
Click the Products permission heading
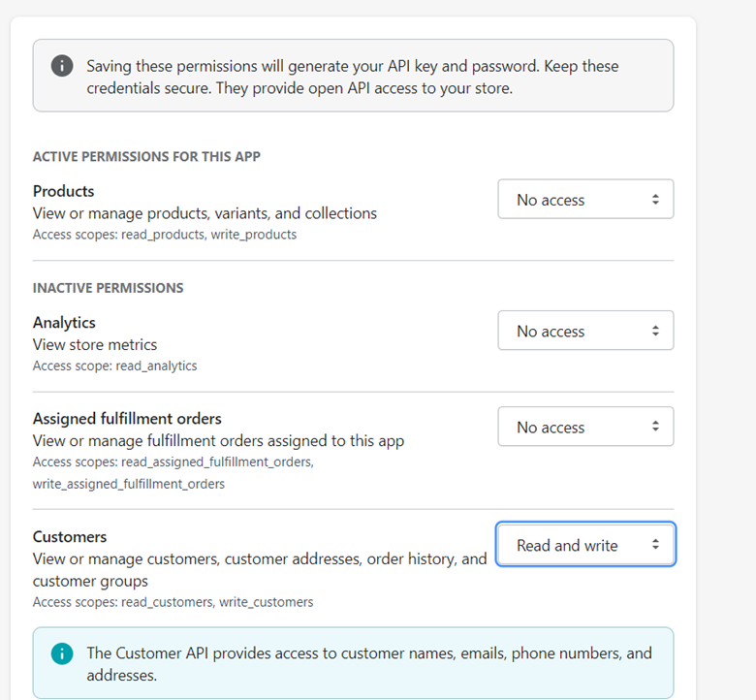pos(63,191)
